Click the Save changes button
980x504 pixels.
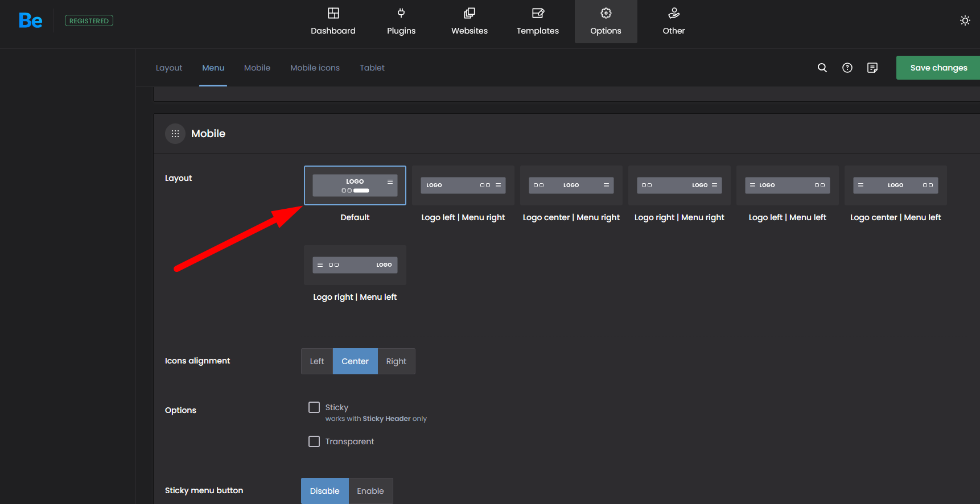tap(938, 68)
